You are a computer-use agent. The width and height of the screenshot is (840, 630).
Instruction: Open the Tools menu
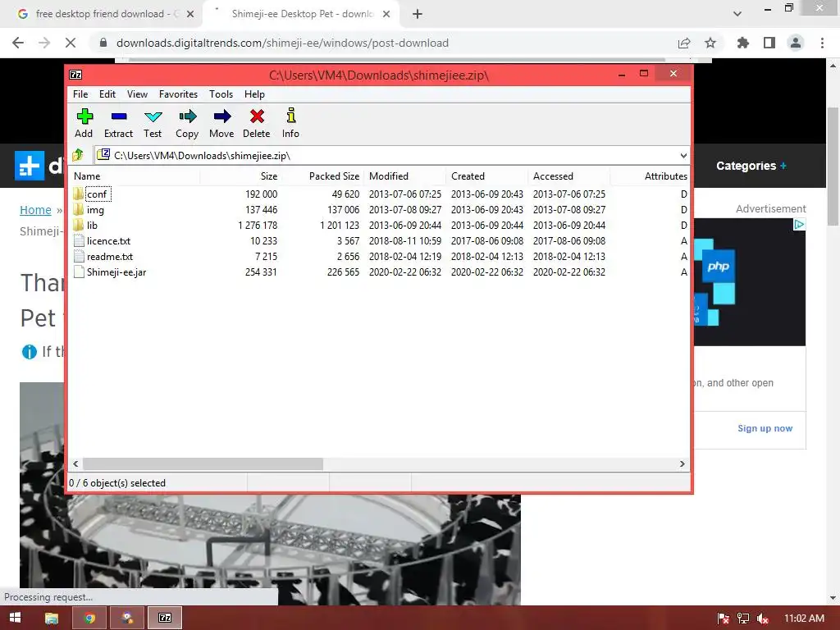point(221,94)
